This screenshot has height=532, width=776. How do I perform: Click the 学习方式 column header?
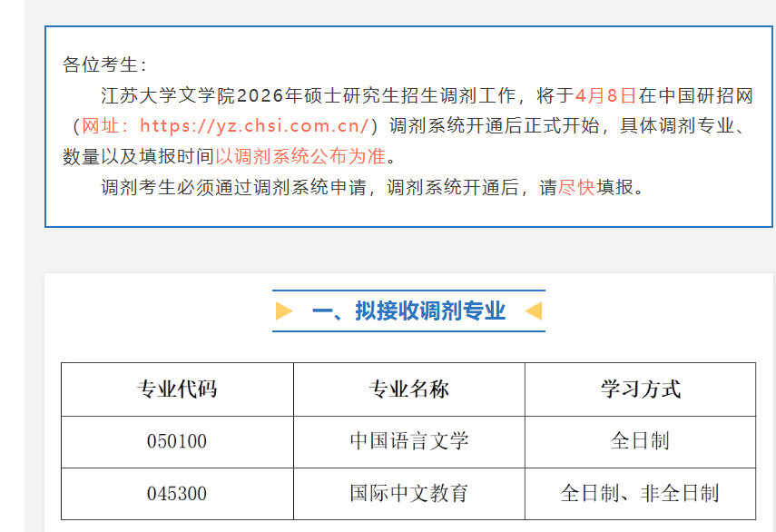[x=640, y=389]
